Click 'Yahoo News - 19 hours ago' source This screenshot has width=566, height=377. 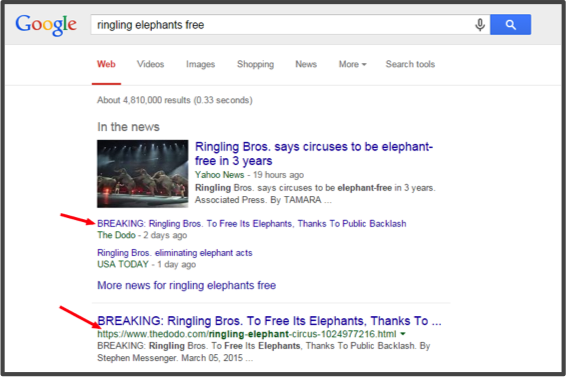click(x=249, y=175)
